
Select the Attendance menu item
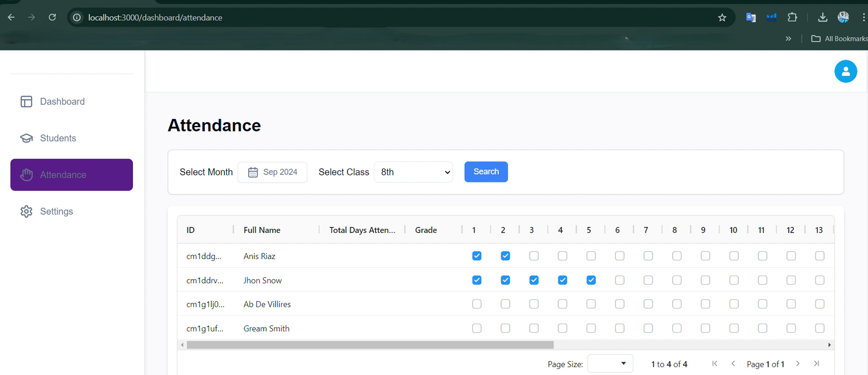71,175
